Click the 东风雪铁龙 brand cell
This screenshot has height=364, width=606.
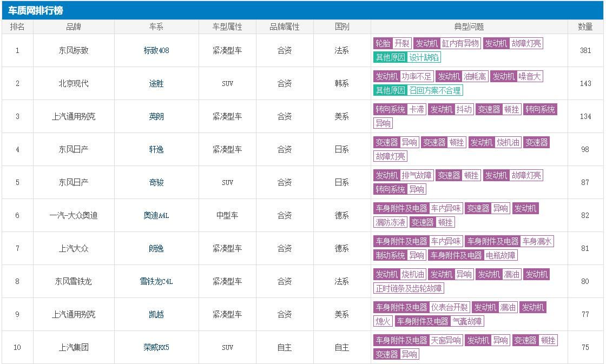pos(74,281)
